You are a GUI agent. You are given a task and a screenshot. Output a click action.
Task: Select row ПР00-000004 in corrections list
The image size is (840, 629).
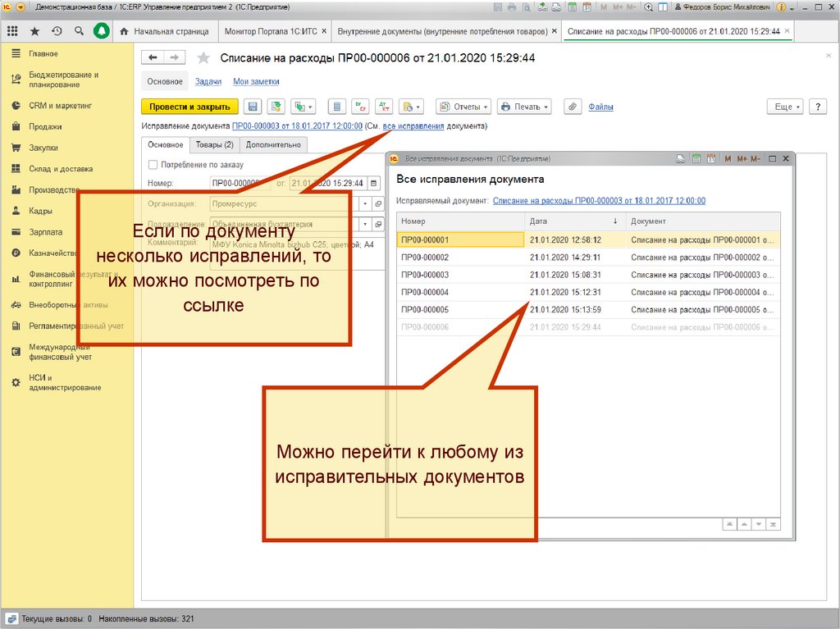click(x=423, y=292)
